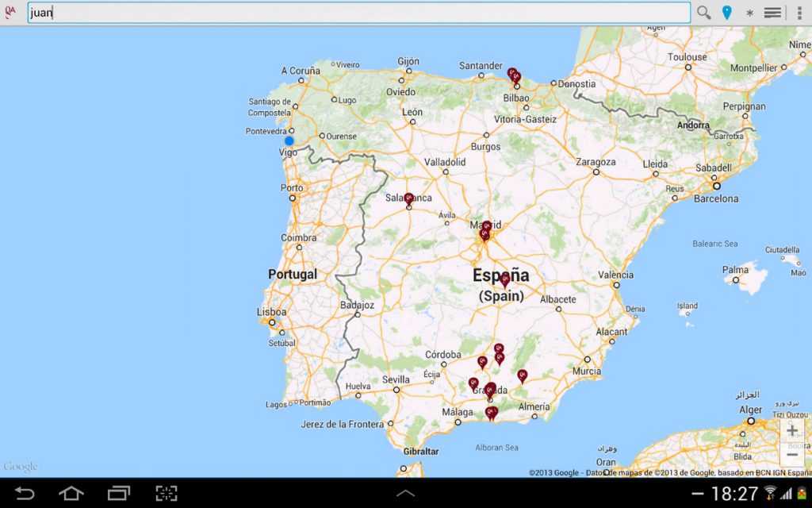Tap the marker near Bilbao
The image size is (812, 508).
pyautogui.click(x=514, y=75)
